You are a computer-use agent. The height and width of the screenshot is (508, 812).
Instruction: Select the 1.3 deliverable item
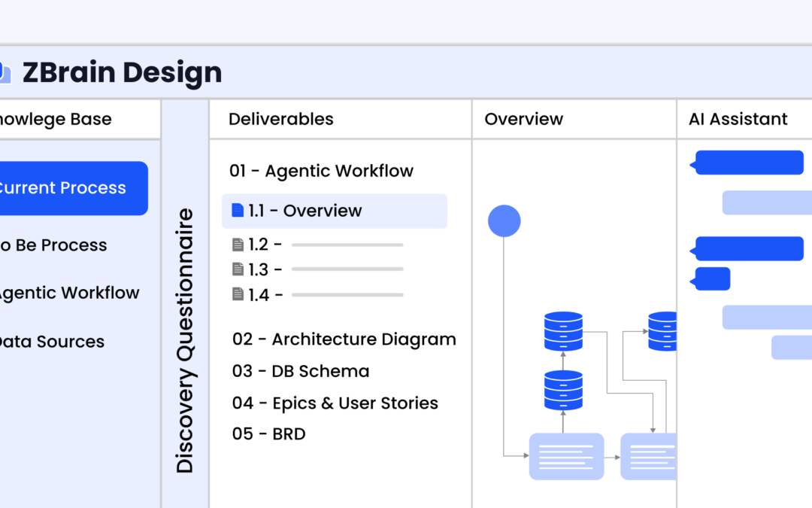(x=318, y=269)
